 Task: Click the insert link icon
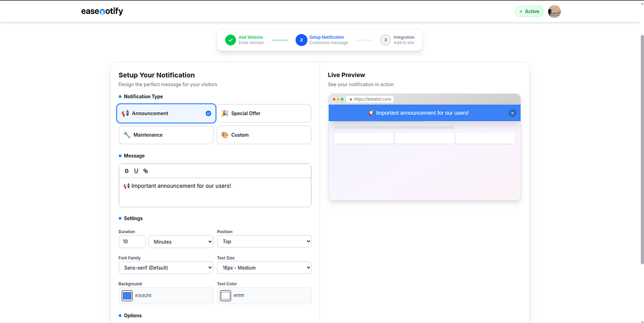(x=145, y=171)
